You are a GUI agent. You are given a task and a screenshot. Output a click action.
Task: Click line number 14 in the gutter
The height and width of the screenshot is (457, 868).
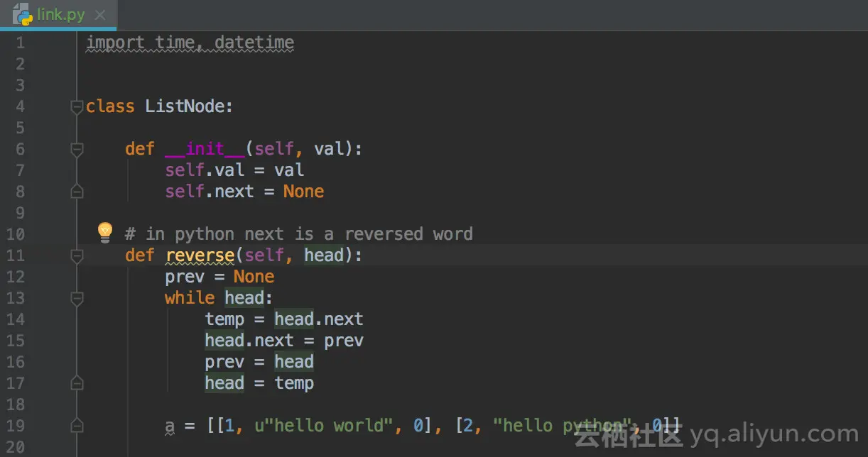16,319
